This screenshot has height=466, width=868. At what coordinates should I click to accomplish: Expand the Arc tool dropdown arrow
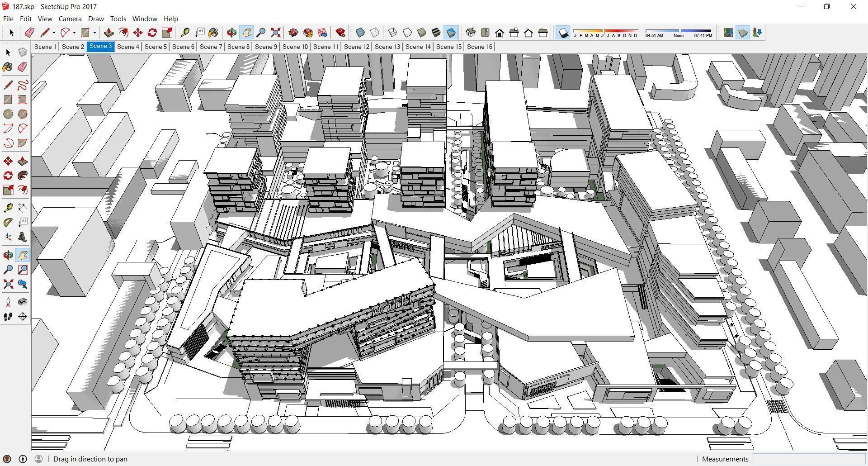(x=74, y=33)
